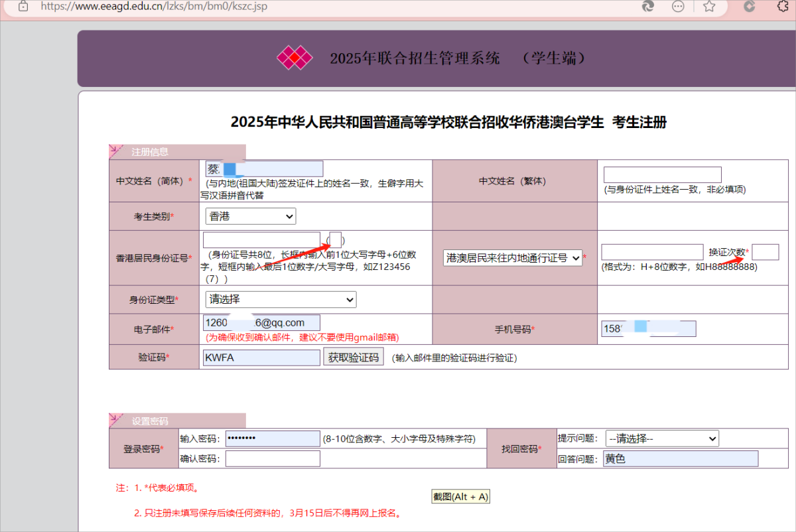Open the 身份证类型 请选择 dropdown
Image resolution: width=796 pixels, height=532 pixels.
pyautogui.click(x=281, y=300)
